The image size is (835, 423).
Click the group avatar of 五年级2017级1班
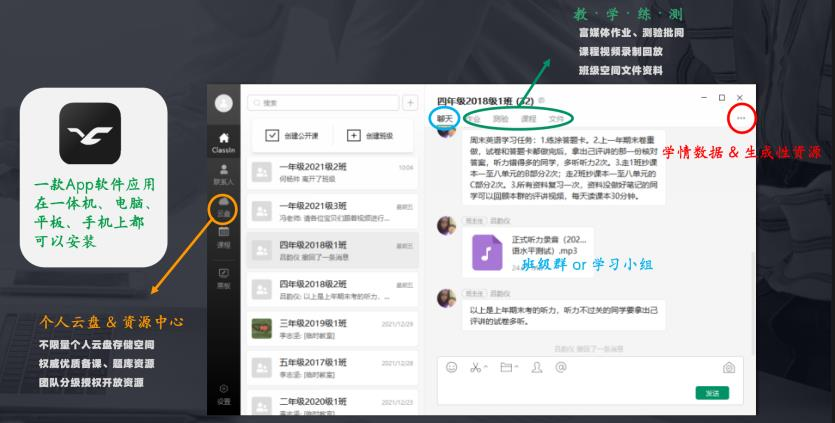(x=261, y=368)
